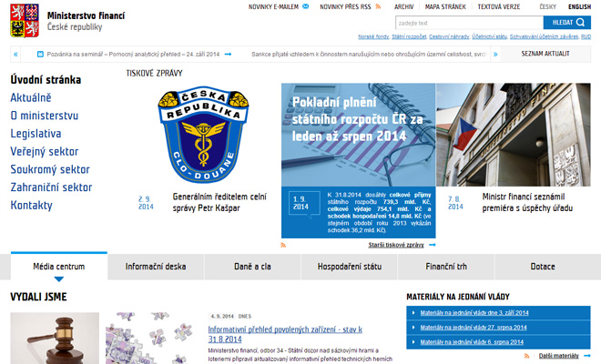Viewport: 601px width, 364px height.
Task: Open Veřejný sektor in sidebar
Action: coord(45,152)
